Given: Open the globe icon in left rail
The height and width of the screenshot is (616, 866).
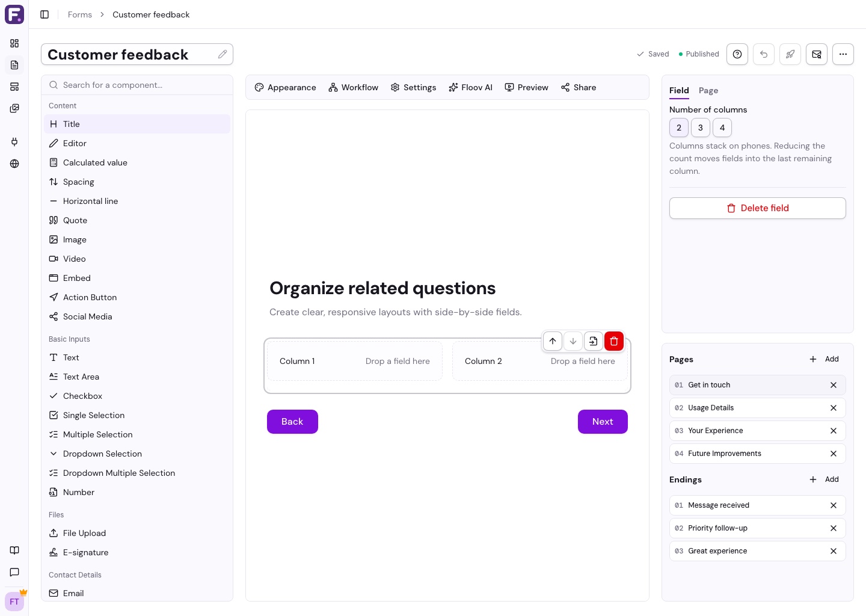Looking at the screenshot, I should click(14, 164).
